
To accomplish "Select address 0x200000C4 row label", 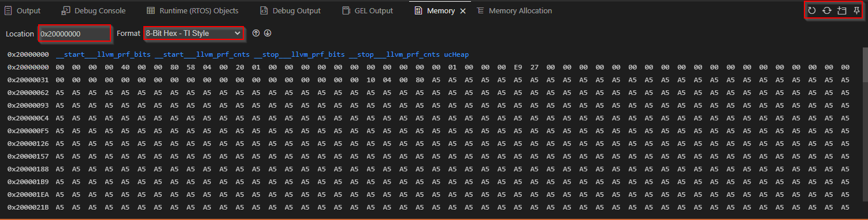I will (x=28, y=118).
